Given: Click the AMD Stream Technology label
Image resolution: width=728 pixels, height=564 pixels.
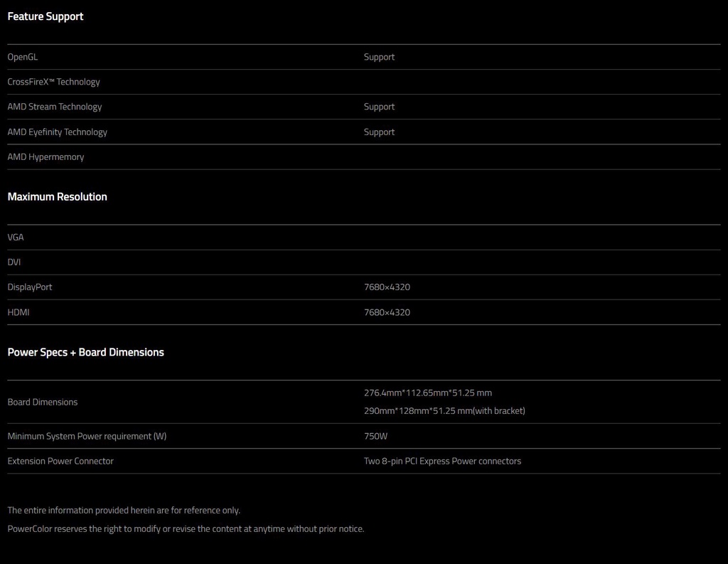Looking at the screenshot, I should coord(54,107).
